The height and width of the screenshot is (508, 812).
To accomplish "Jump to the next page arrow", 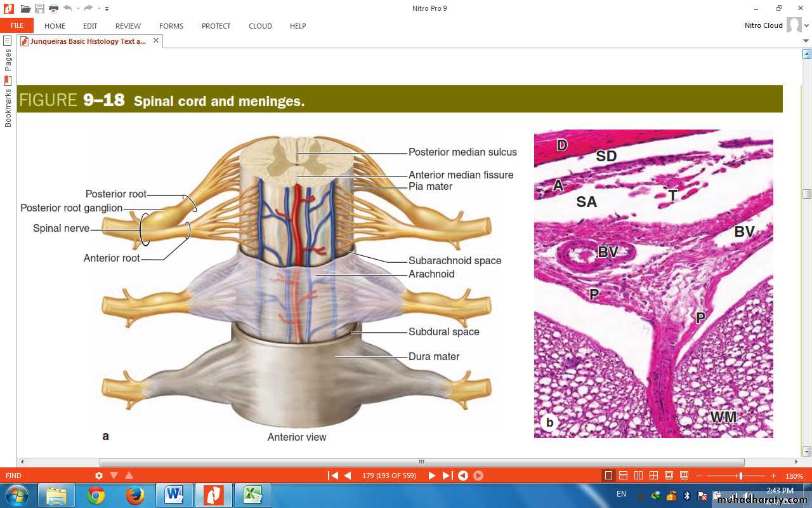I will pos(431,476).
